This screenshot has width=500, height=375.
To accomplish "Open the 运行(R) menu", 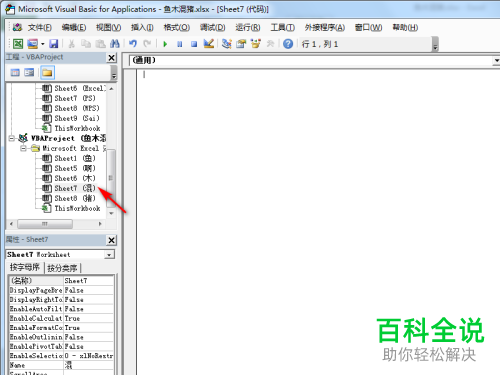I will coord(248,27).
